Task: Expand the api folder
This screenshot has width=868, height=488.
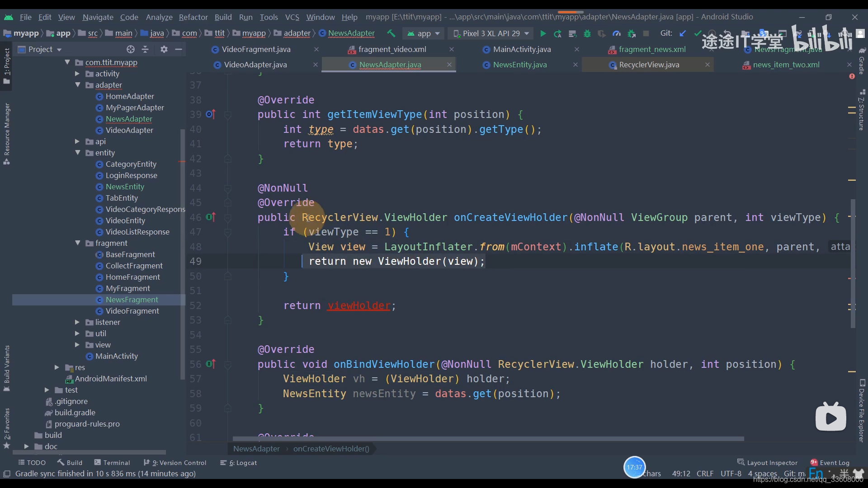Action: 77,141
